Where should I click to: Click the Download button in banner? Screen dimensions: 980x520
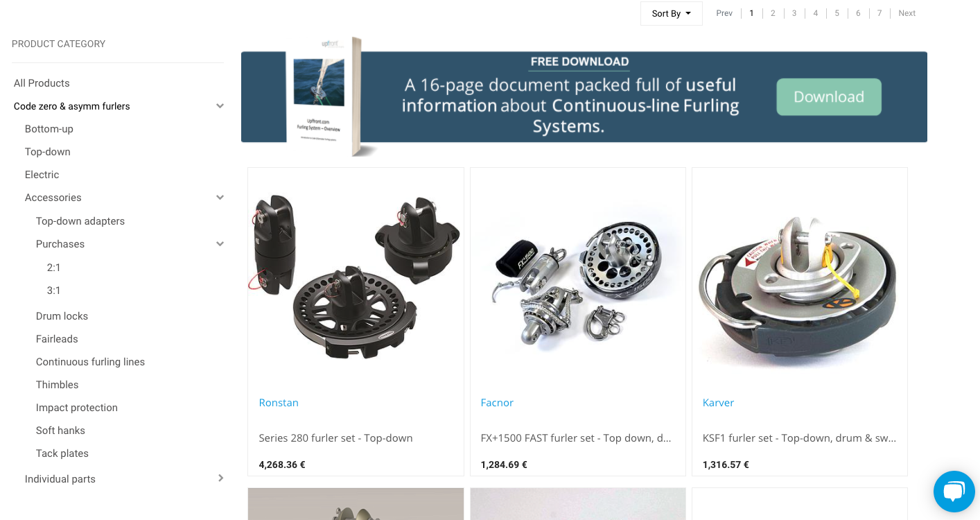point(828,97)
